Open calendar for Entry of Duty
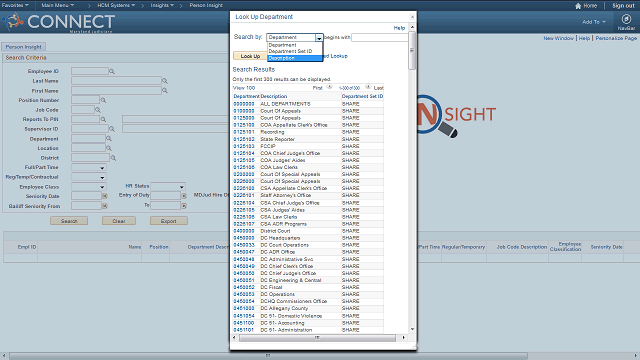Screen dimensions: 640x360 pos(184,196)
